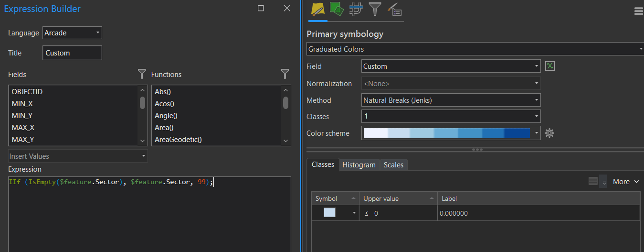The width and height of the screenshot is (644, 252).
Task: Click the Fields list scroll down arrow
Action: click(142, 141)
